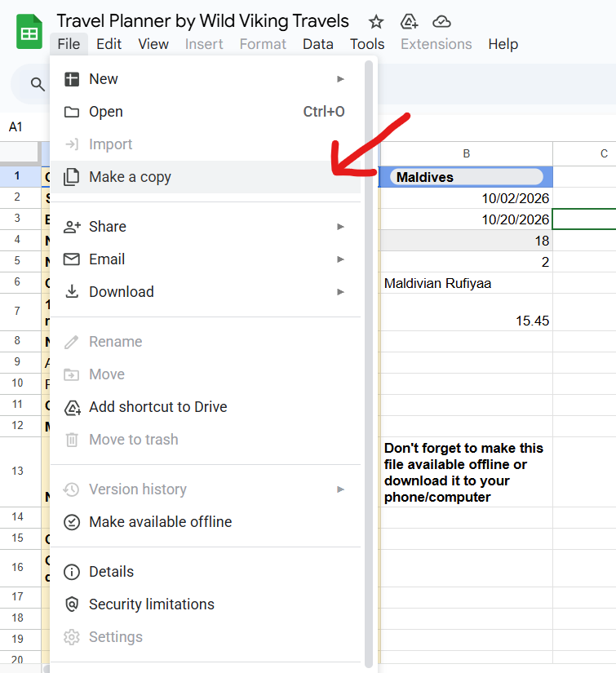The image size is (616, 673).
Task: Expand the Share submenu arrow
Action: pyautogui.click(x=340, y=227)
